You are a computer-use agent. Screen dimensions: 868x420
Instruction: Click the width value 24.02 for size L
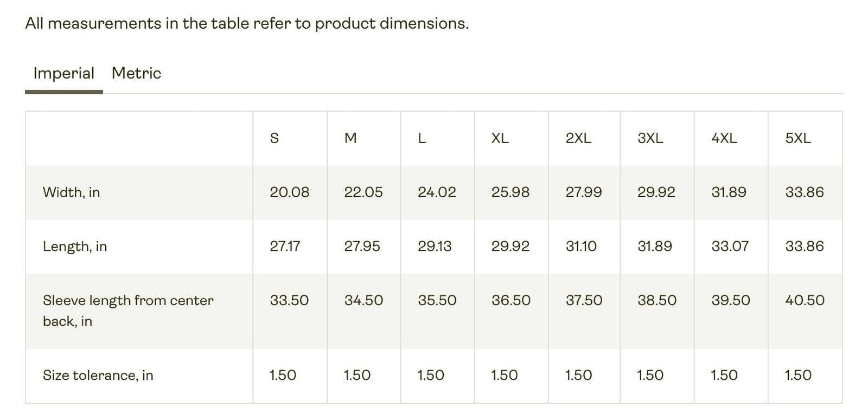[437, 192]
